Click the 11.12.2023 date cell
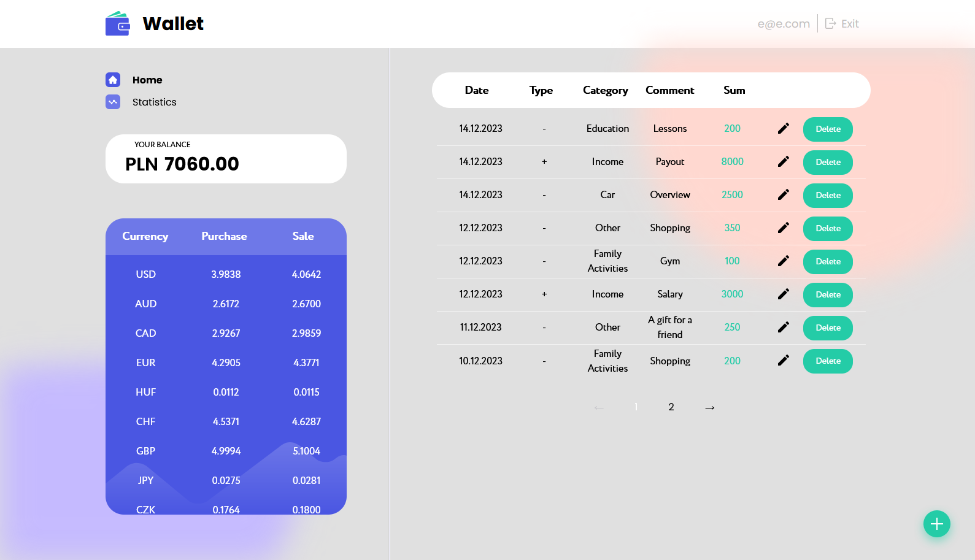 [481, 328]
